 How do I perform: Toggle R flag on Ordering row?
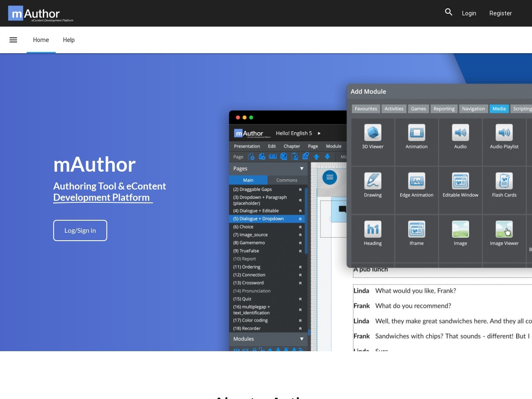300,267
